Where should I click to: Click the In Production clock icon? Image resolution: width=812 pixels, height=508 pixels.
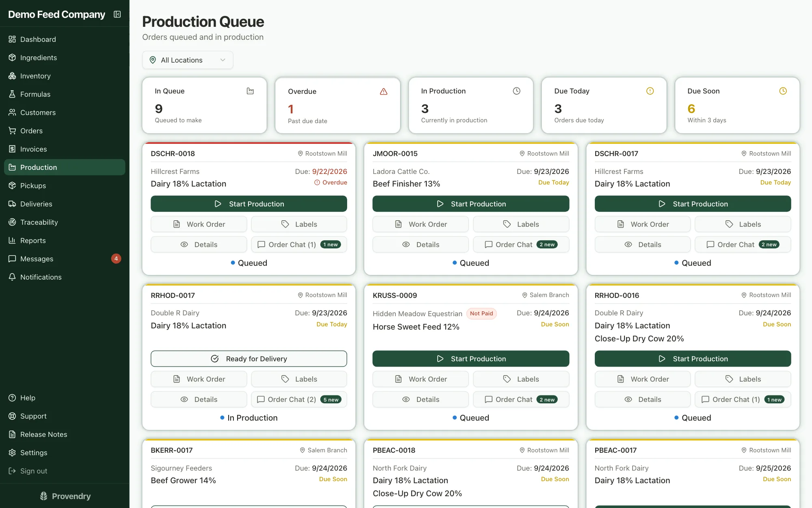pyautogui.click(x=516, y=91)
